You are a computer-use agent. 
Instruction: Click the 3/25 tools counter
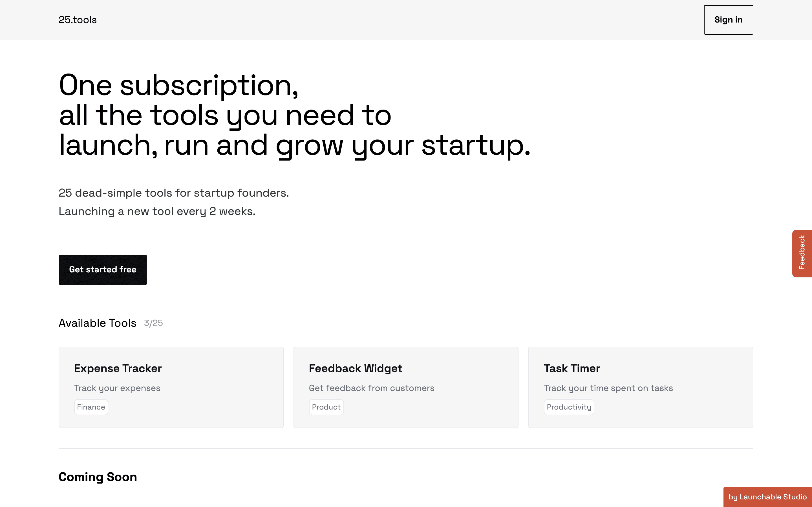[153, 323]
